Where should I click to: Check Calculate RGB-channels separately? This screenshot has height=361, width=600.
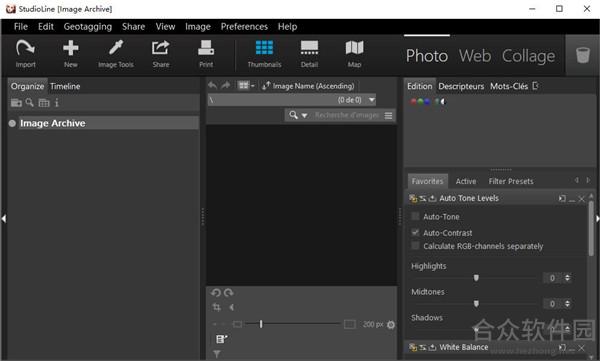415,246
